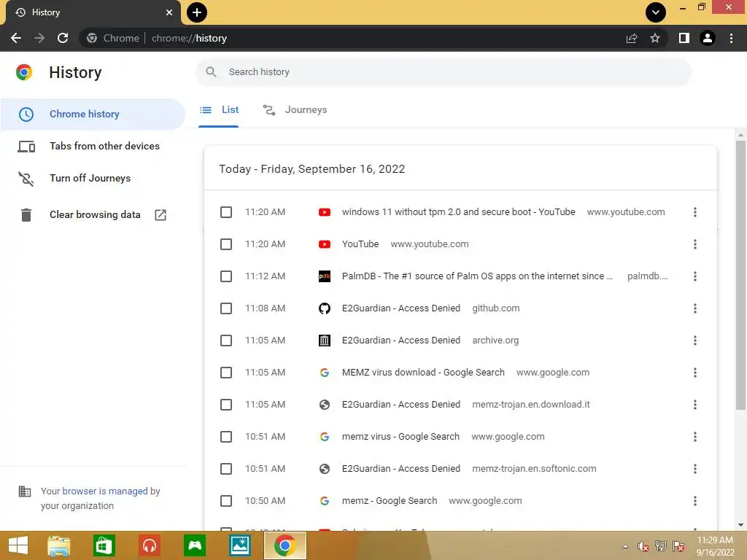The width and height of the screenshot is (747, 560).
Task: Check the box for the YouTube 11:20 AM entry
Action: (226, 244)
